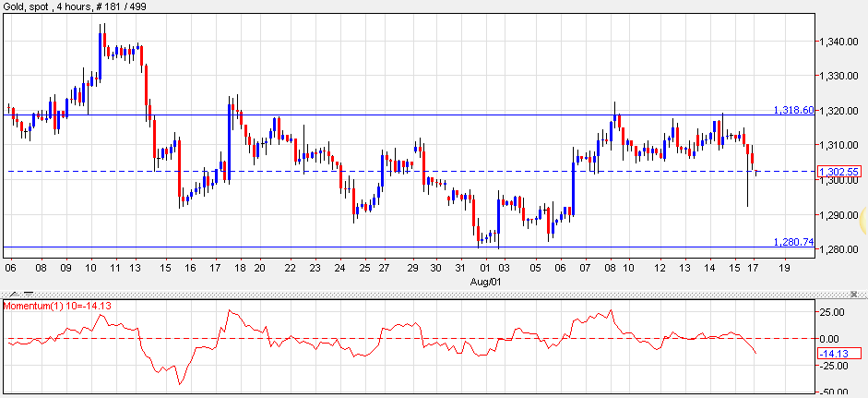The image size is (868, 398).
Task: Select the 1,318.60 resistance level label
Action: [793, 110]
